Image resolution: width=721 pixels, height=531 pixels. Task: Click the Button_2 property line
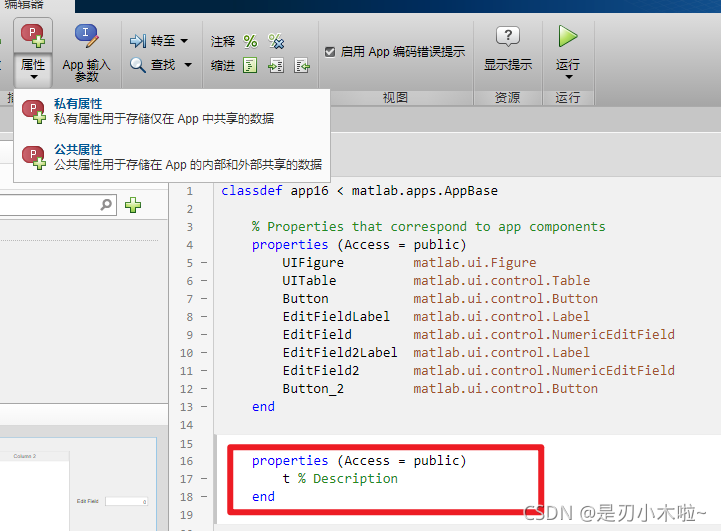[x=440, y=389]
